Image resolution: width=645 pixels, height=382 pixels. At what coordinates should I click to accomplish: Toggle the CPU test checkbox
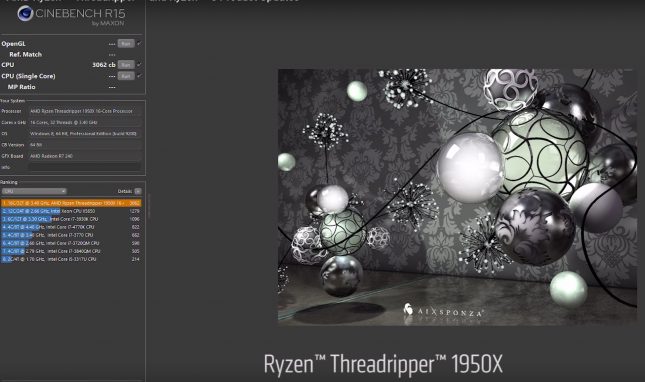point(139,65)
